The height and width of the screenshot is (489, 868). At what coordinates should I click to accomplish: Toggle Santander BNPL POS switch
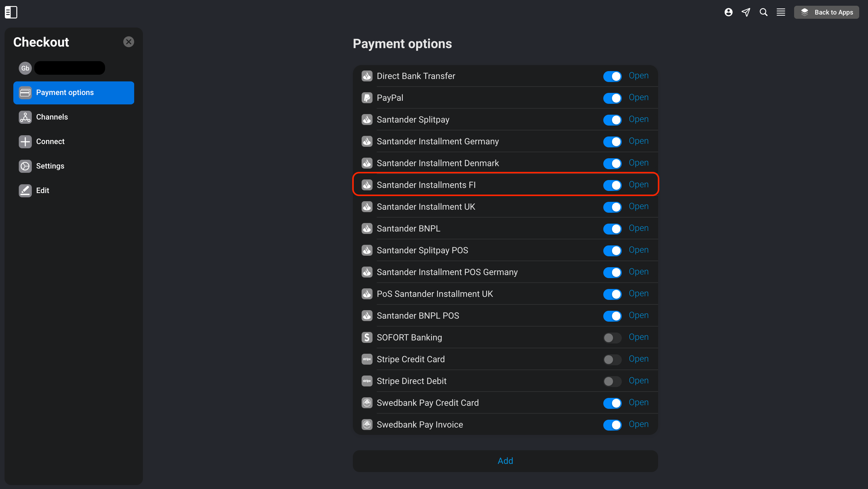coord(612,316)
